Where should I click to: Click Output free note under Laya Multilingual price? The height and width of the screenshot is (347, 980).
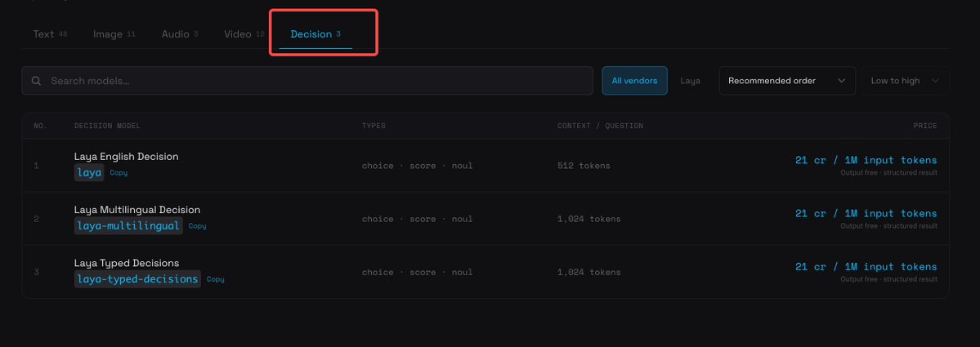[x=888, y=226]
